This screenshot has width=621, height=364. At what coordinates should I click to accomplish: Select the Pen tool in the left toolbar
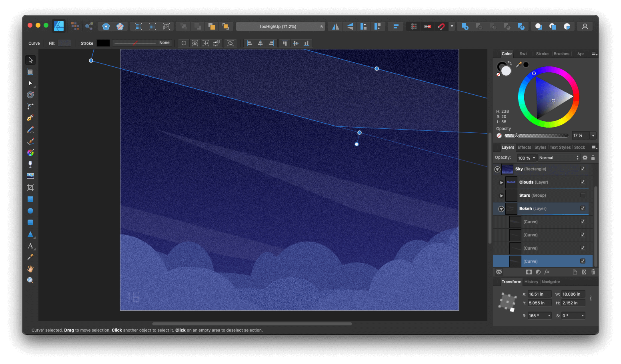30,118
